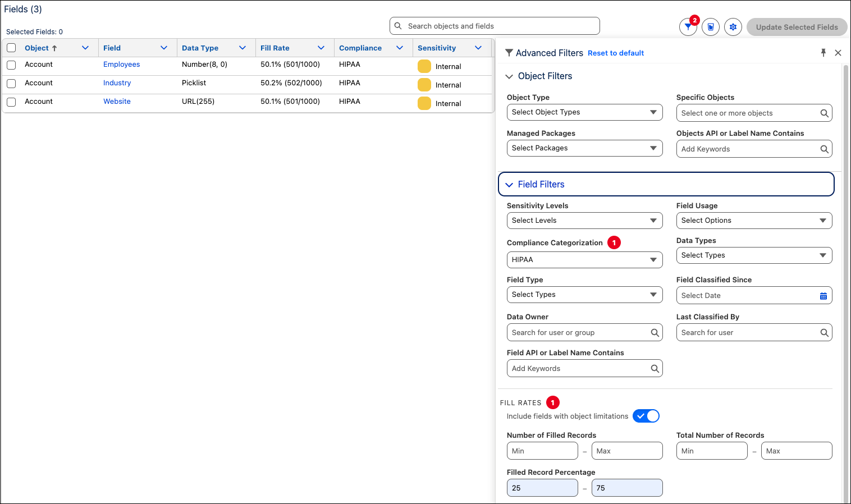Open the Website field link
The image size is (851, 504).
(117, 102)
